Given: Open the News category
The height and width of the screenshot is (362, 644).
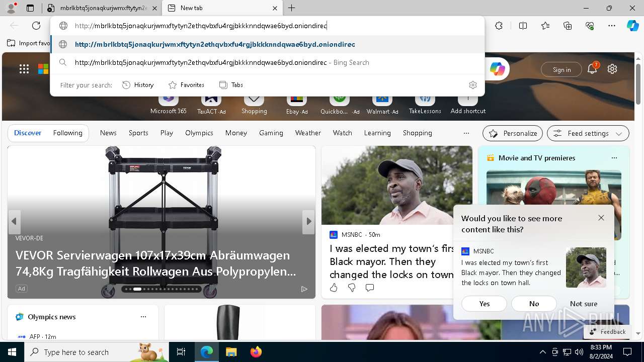Looking at the screenshot, I should tap(108, 133).
